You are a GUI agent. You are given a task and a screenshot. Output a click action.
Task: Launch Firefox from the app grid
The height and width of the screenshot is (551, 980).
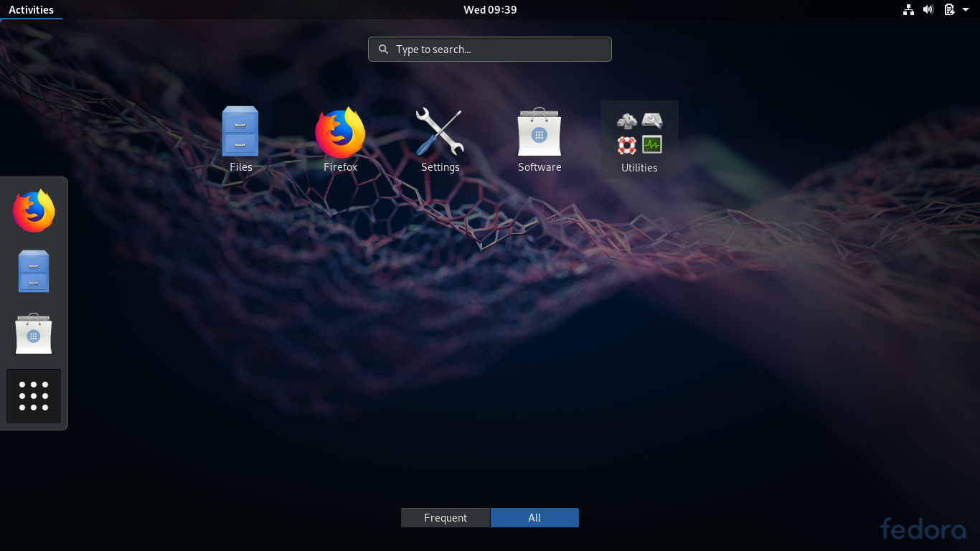point(340,140)
